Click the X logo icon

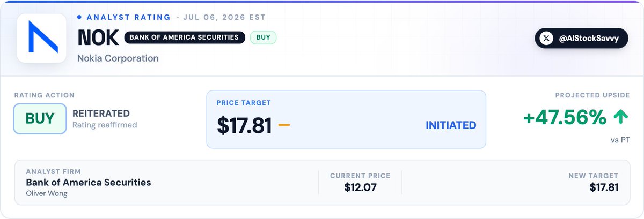(546, 39)
